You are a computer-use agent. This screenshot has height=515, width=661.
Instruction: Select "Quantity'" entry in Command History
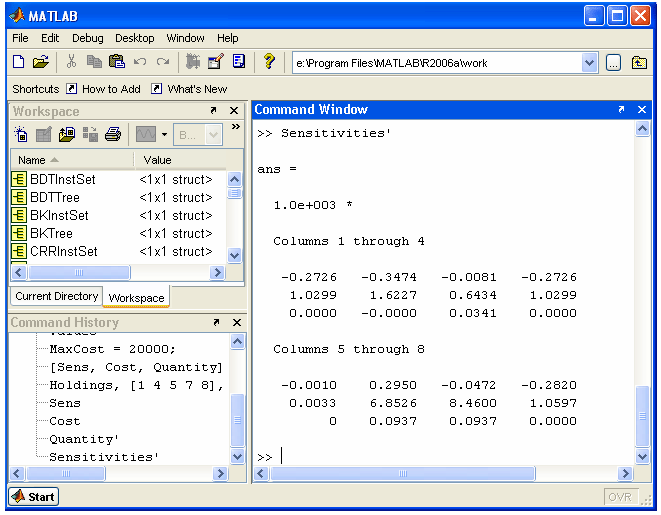[84, 439]
